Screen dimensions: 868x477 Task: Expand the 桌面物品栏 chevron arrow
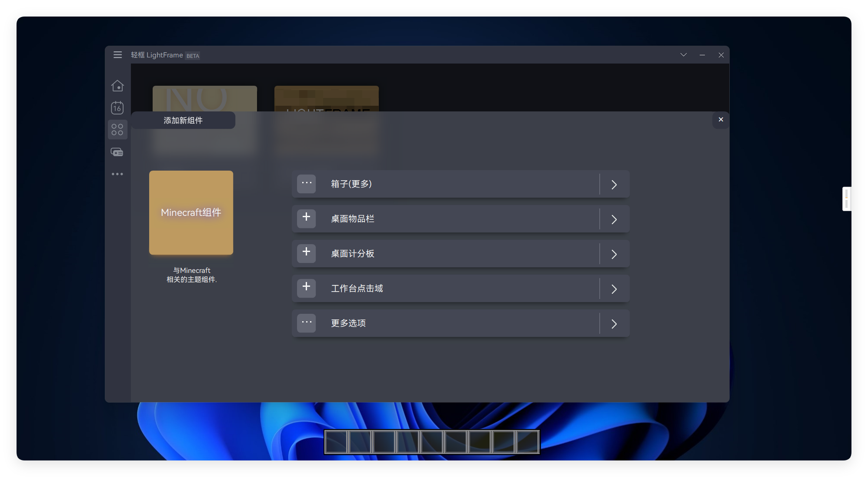click(x=614, y=219)
